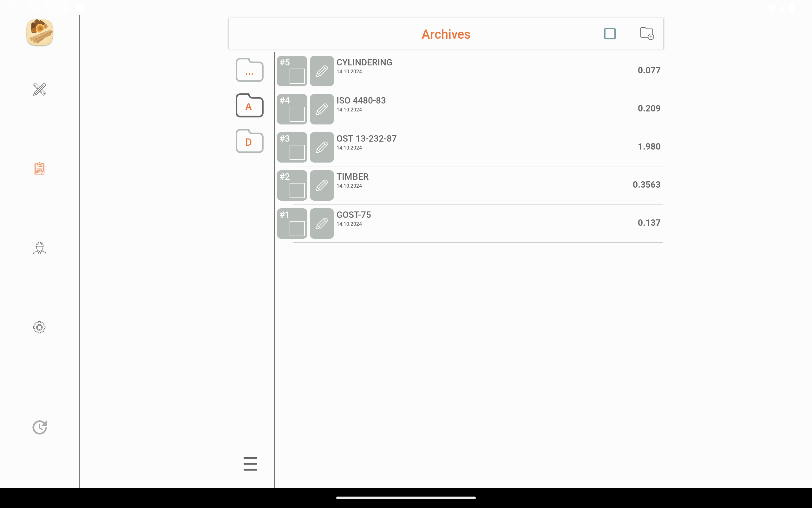Open the measurement tools (ruler and pencil) section

click(40, 89)
